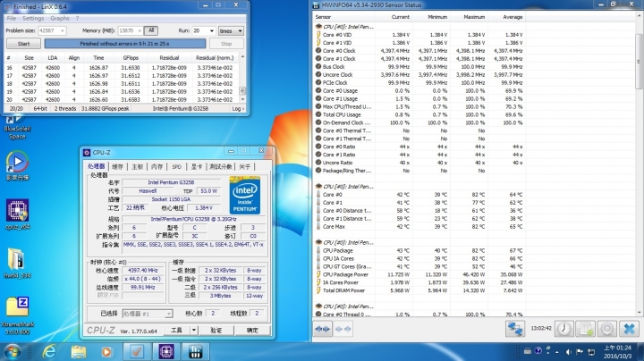Switch to CPU-Z taskbar chip icon

coord(166,352)
